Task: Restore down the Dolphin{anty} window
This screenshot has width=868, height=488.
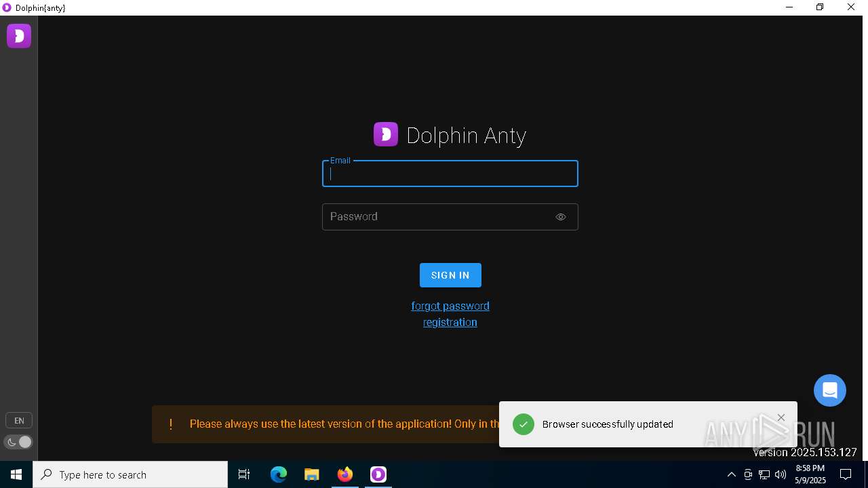Action: [820, 7]
